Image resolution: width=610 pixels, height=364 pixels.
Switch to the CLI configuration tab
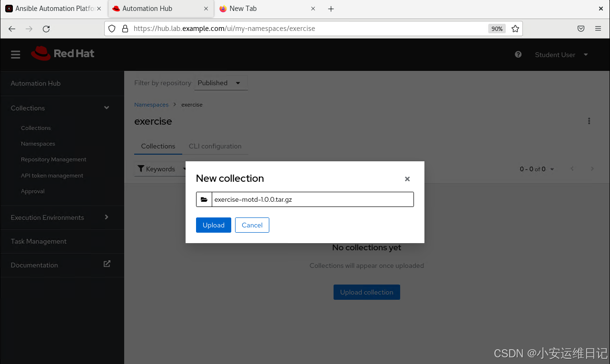[x=215, y=146]
